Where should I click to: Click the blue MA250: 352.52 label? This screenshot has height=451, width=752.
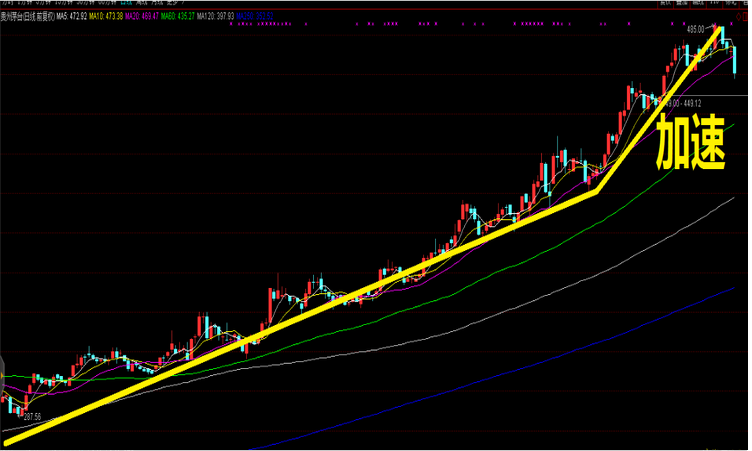click(x=255, y=16)
